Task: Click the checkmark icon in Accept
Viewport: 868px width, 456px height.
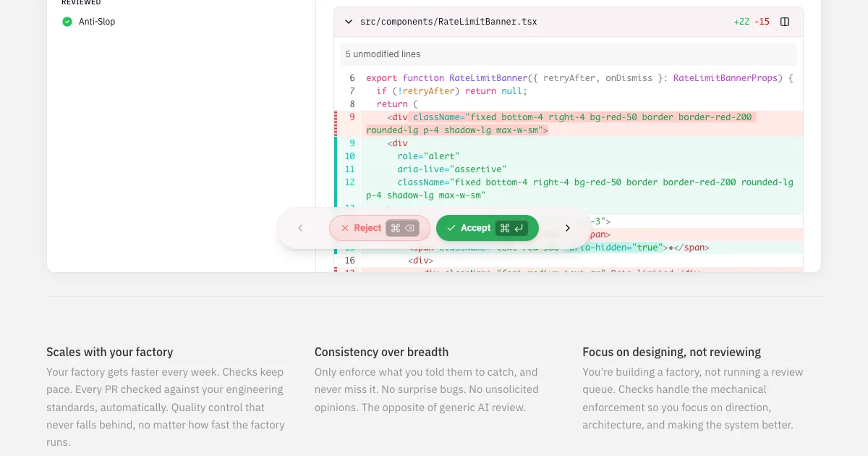Action: tap(451, 228)
